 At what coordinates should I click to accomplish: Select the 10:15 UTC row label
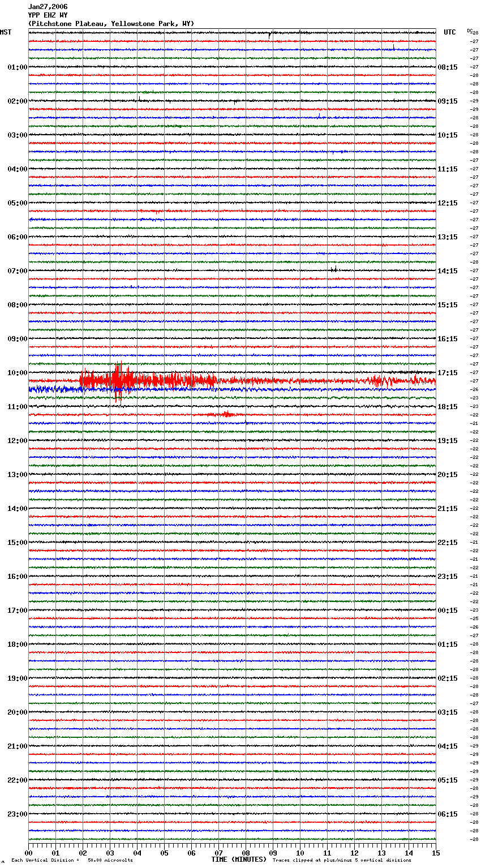click(448, 135)
